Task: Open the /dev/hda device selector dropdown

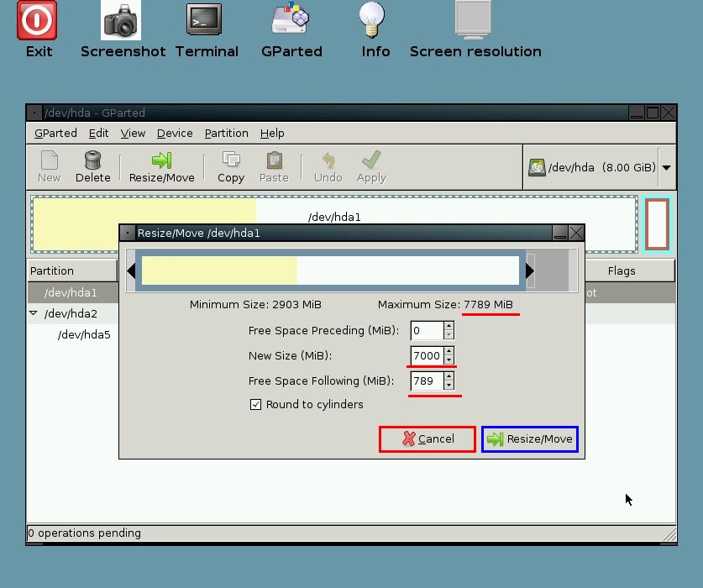Action: pyautogui.click(x=666, y=168)
